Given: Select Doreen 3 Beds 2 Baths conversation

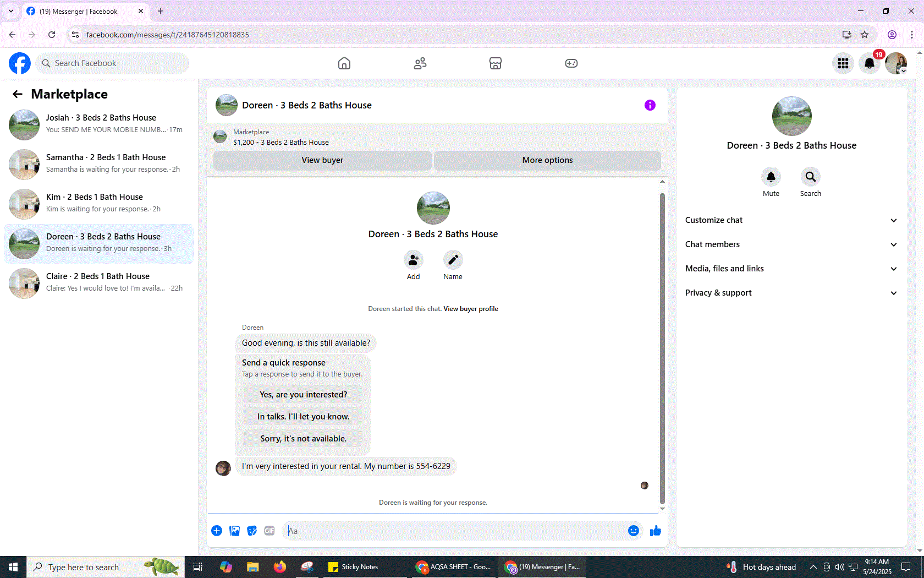Looking at the screenshot, I should click(99, 243).
